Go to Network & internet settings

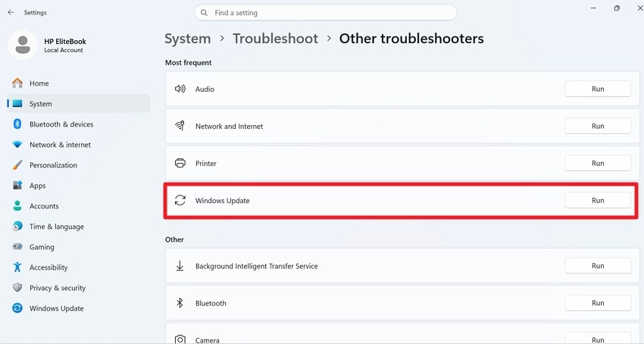pos(79,145)
